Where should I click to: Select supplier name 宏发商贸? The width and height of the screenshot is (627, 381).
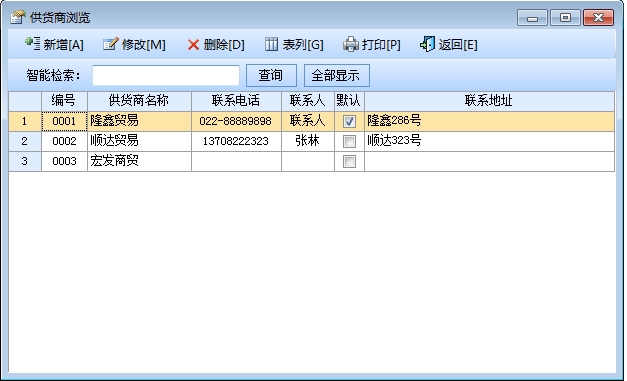[x=139, y=161]
